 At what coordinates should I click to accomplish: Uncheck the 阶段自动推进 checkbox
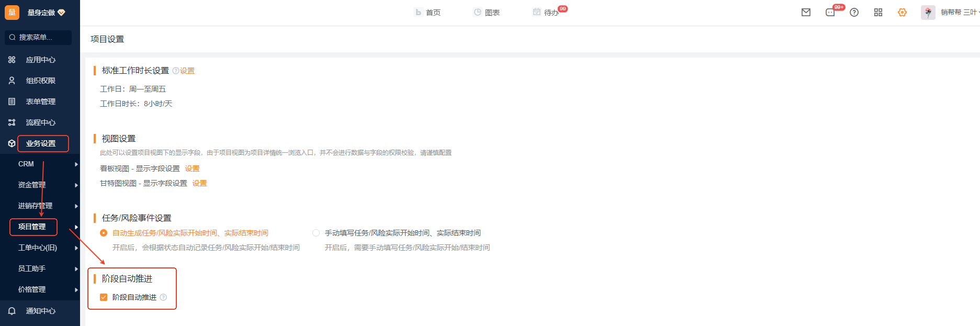[104, 297]
